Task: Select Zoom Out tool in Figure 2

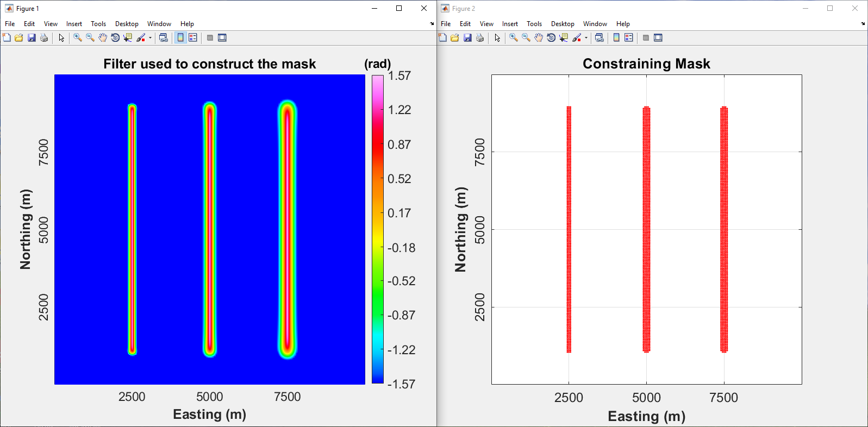Action: [x=526, y=37]
